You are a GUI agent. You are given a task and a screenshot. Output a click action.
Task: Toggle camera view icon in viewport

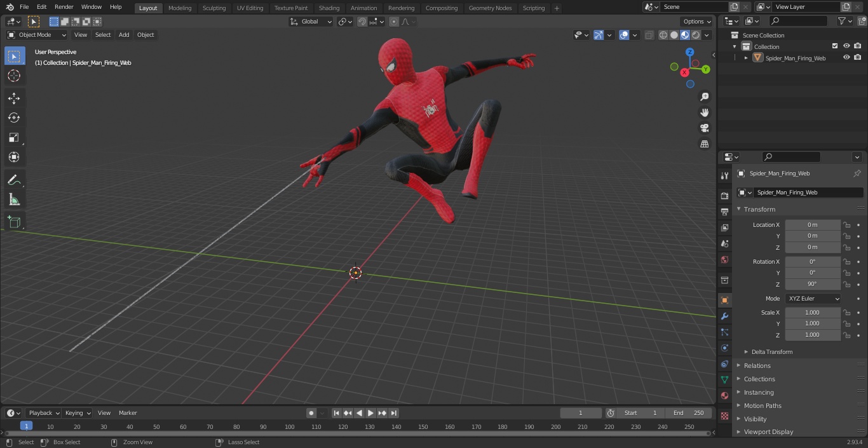(x=704, y=128)
